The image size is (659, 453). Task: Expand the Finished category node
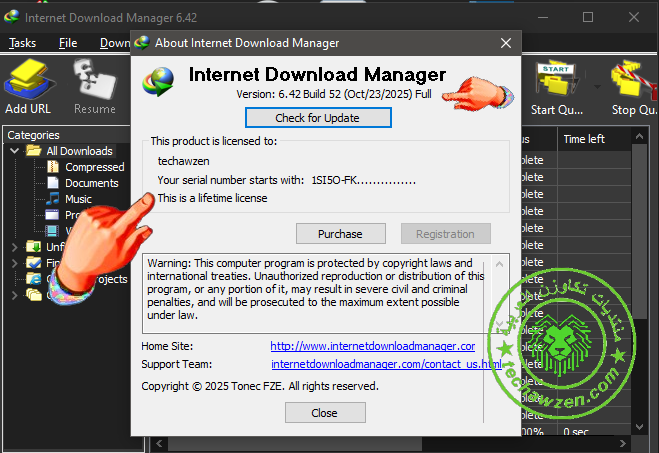(x=14, y=263)
